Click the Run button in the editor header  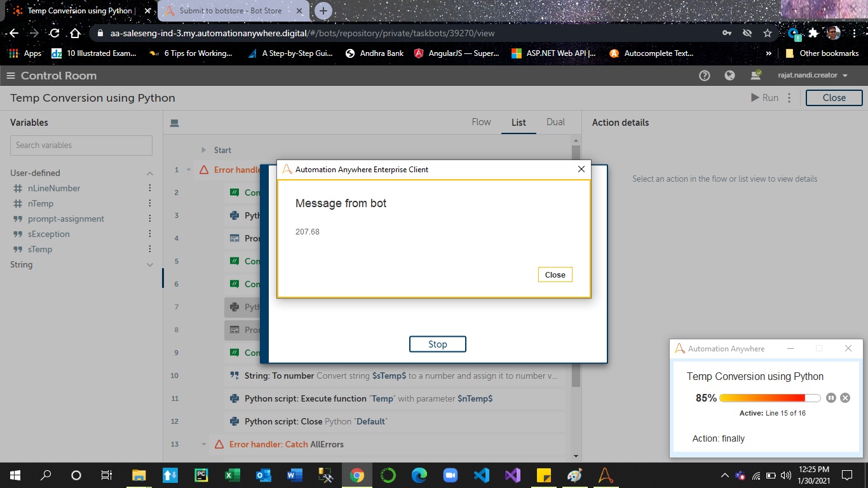[x=764, y=98]
